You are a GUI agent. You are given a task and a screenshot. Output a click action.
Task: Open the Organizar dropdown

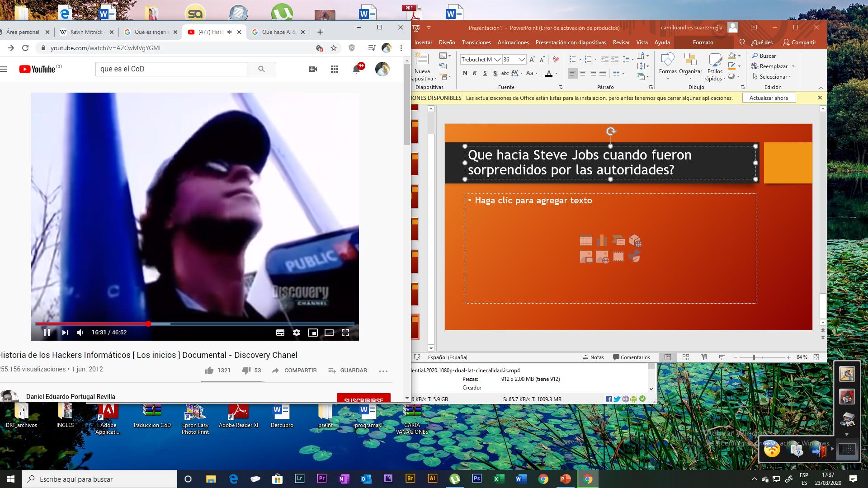pyautogui.click(x=690, y=66)
